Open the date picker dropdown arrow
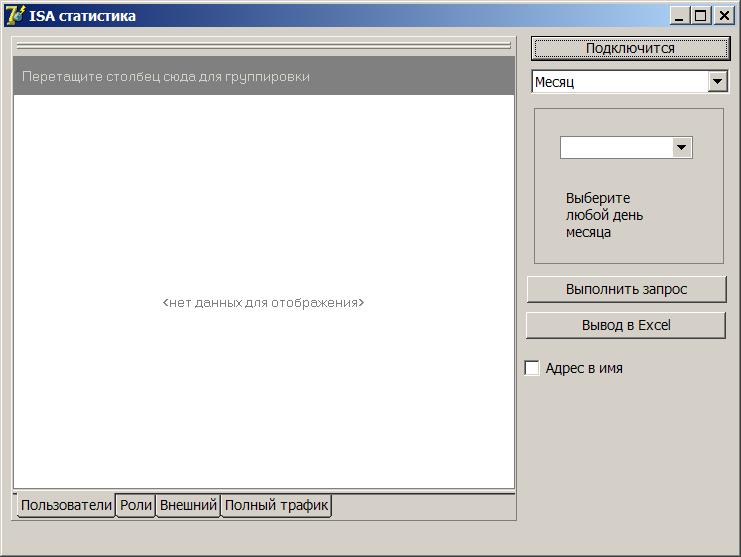This screenshot has height=557, width=741. pyautogui.click(x=681, y=148)
